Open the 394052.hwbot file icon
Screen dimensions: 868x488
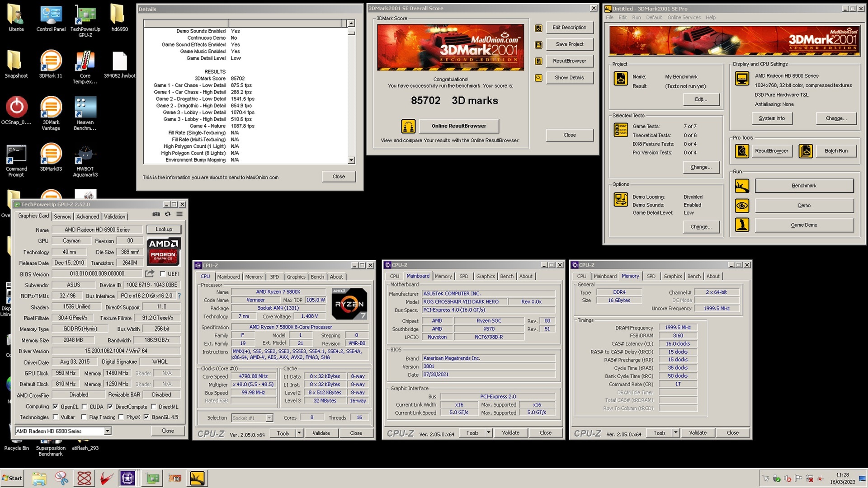(119, 64)
